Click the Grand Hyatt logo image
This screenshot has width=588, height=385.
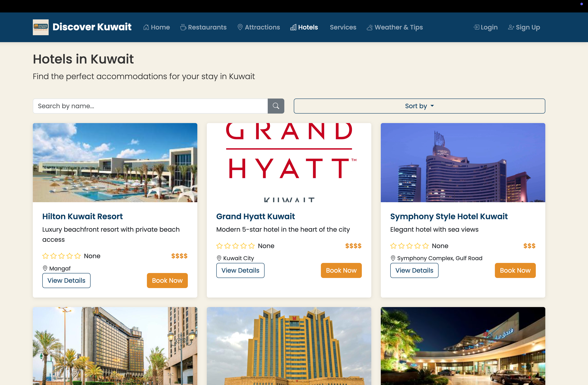click(x=289, y=162)
